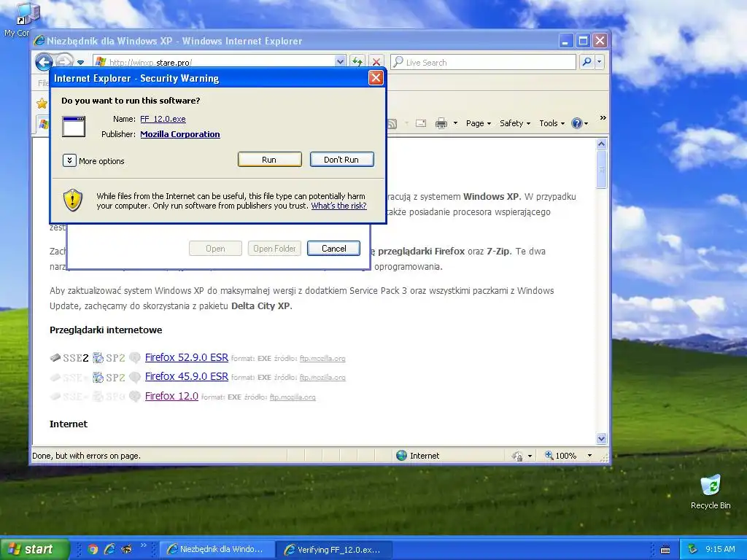Click Cancel in the download dialog
This screenshot has width=747, height=560.
pos(333,248)
